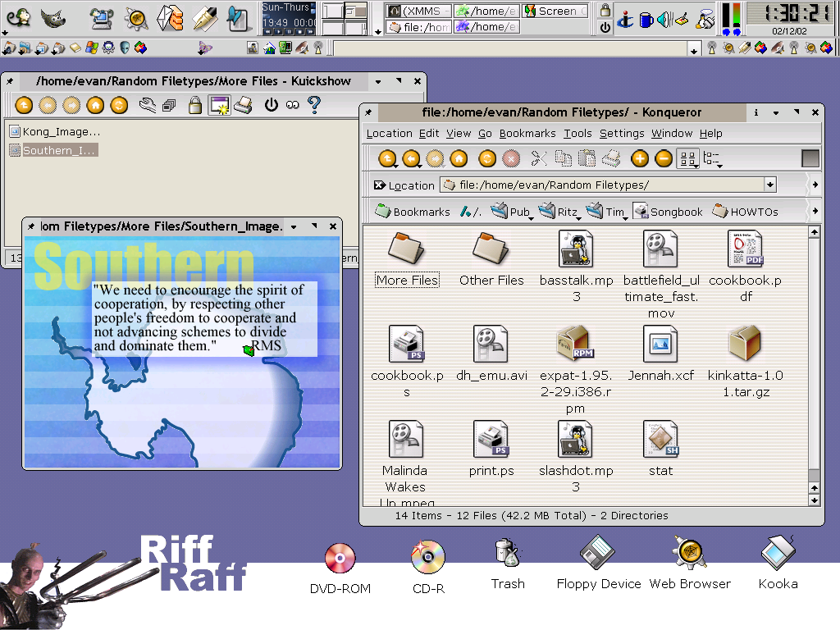Toggle the image window button in Kuickshow toolbar
The width and height of the screenshot is (840, 630).
220,105
